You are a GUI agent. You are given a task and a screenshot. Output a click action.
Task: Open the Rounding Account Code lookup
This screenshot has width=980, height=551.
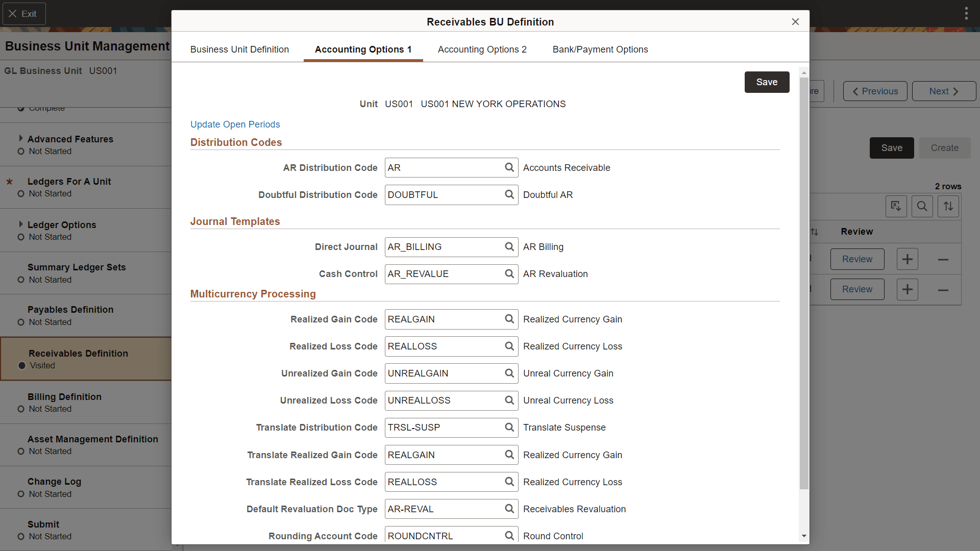tap(509, 536)
